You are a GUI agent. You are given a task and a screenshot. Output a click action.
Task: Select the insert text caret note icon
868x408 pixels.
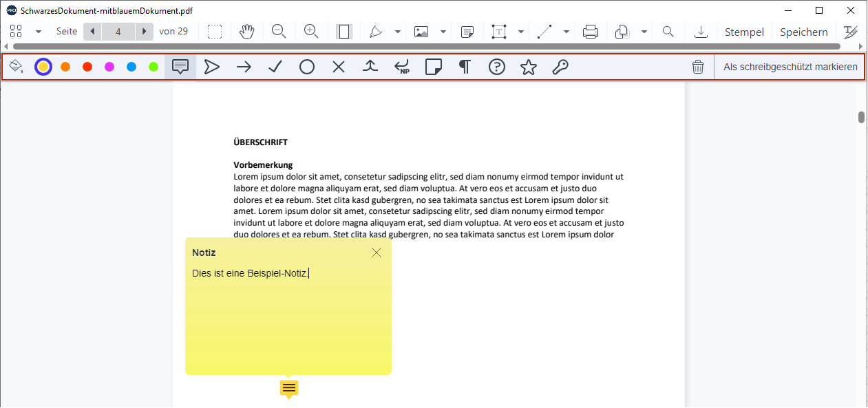tap(370, 67)
